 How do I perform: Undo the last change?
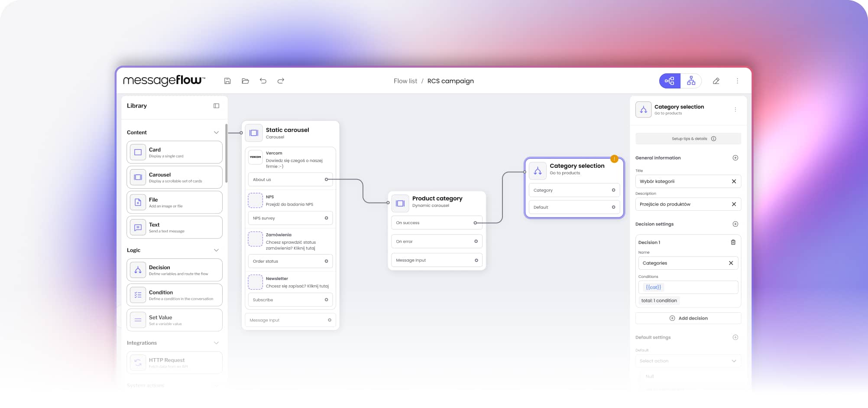coord(263,81)
